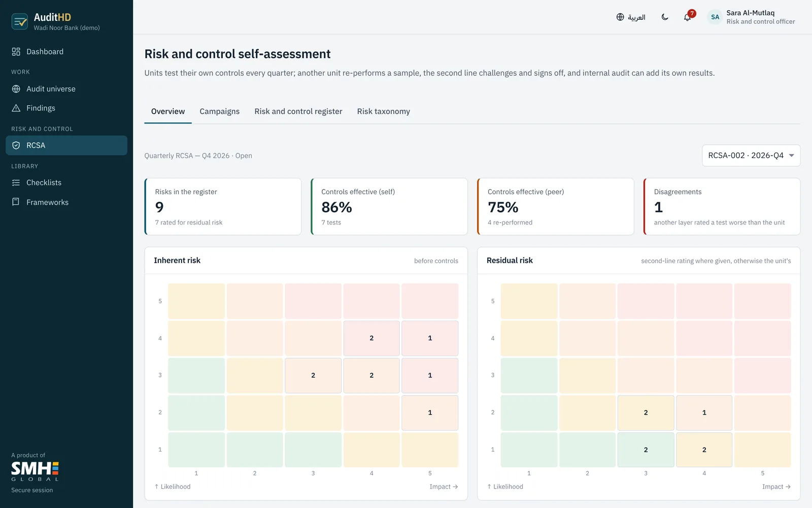Switch to the Campaigns tab
Image resolution: width=812 pixels, height=508 pixels.
[x=219, y=111]
